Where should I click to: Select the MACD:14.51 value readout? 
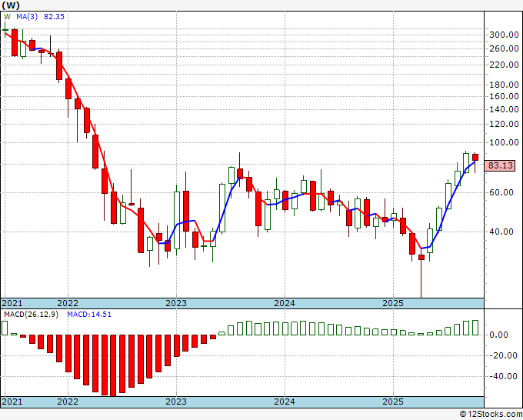pyautogui.click(x=89, y=315)
